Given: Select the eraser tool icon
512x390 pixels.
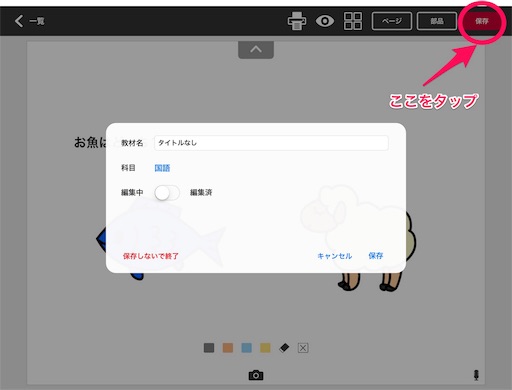Looking at the screenshot, I should [x=284, y=348].
